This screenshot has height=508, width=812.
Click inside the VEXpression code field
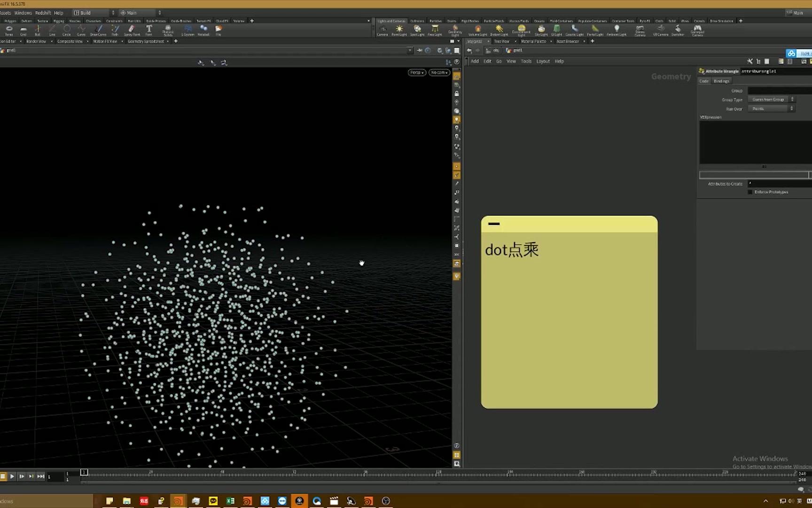[x=754, y=141]
